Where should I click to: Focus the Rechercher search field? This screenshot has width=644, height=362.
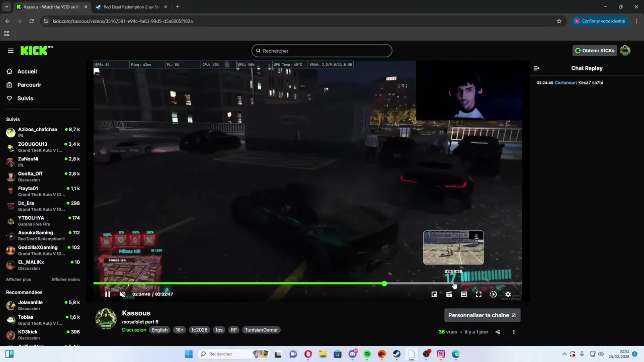point(321,51)
